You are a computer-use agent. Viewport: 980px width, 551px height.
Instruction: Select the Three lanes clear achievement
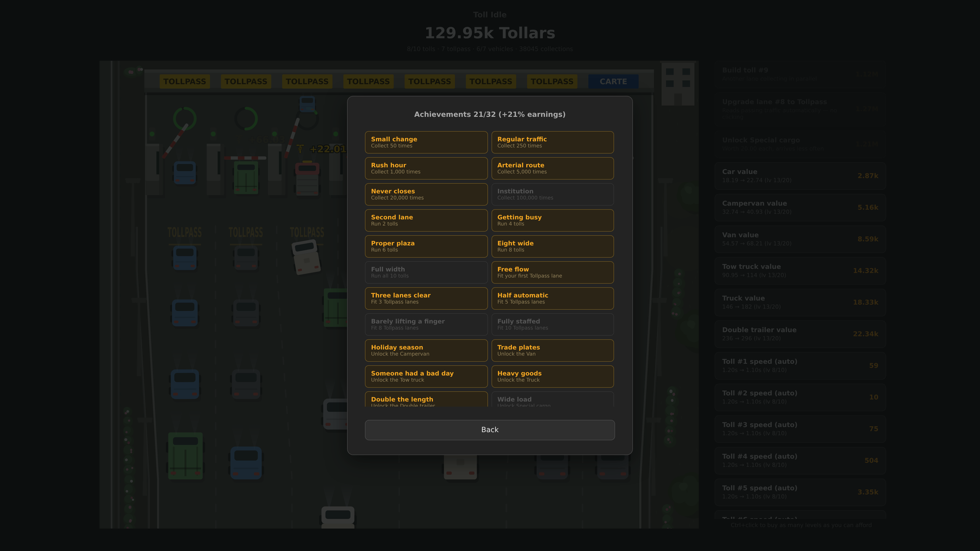[x=426, y=298]
